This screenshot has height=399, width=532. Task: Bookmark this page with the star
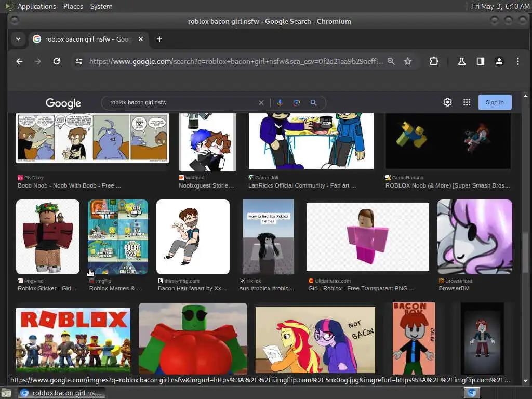coord(408,61)
